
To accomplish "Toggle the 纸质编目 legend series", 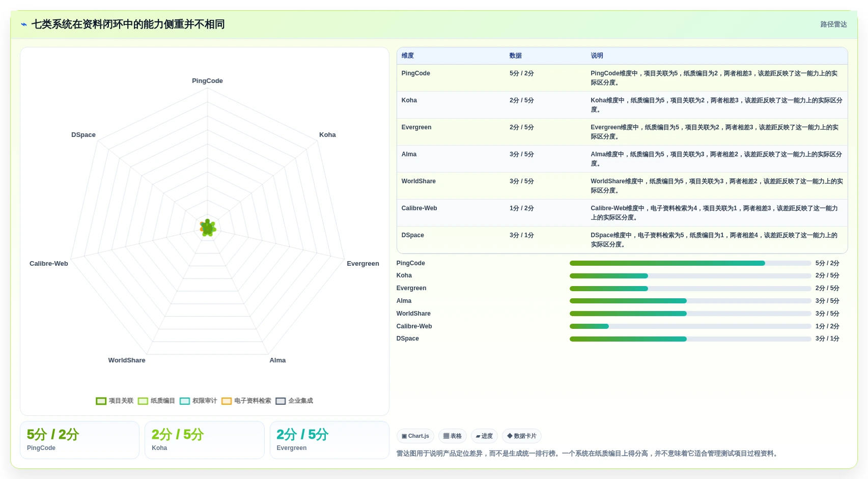I will coord(156,401).
